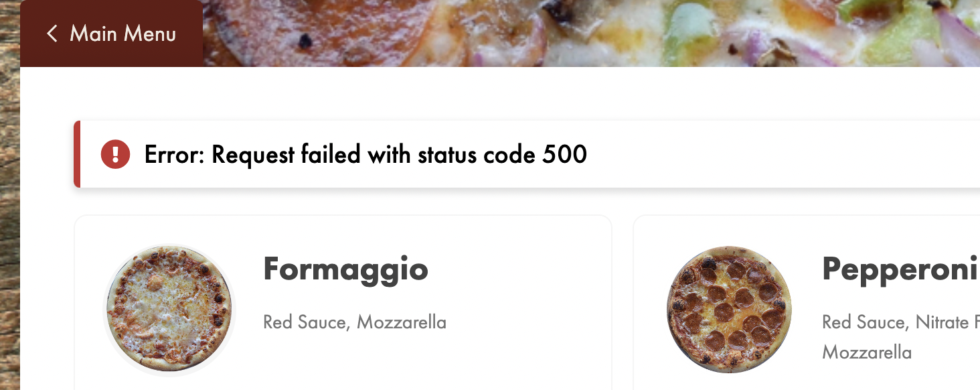
Task: Open the Pepperoni pizza photo
Action: (729, 309)
